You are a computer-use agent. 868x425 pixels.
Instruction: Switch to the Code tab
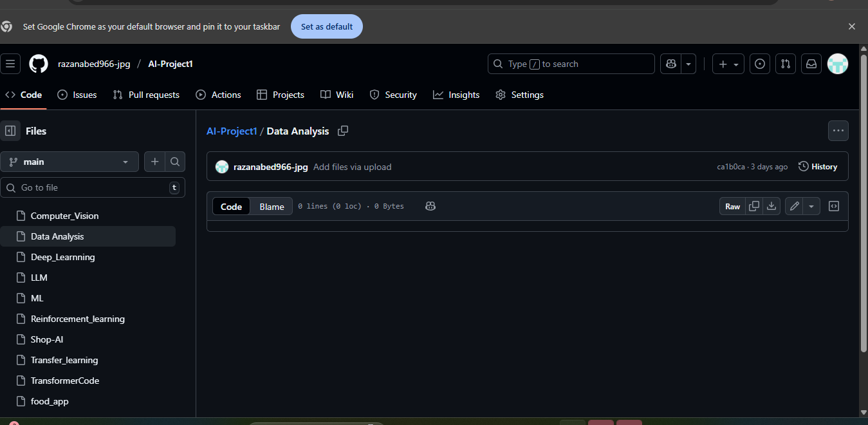click(x=23, y=95)
